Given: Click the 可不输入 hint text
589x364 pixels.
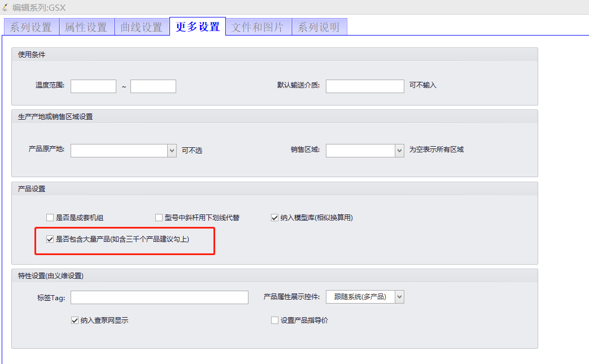Looking at the screenshot, I should pos(422,85).
